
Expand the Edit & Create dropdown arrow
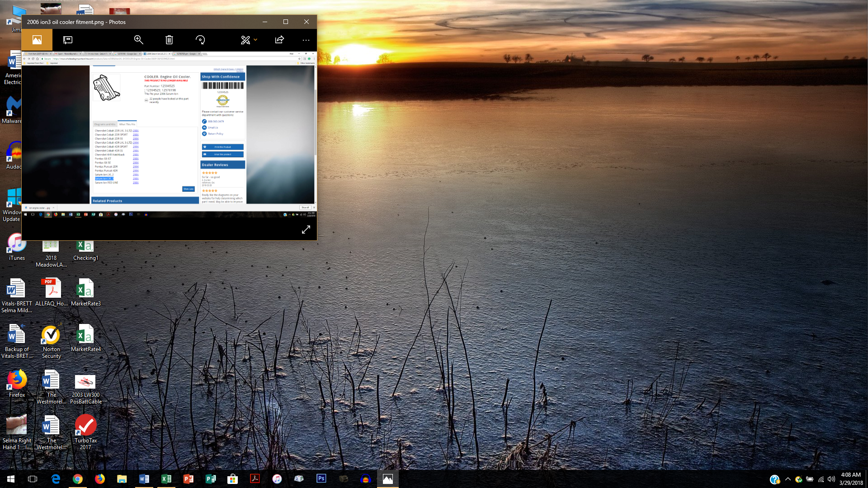click(x=256, y=40)
